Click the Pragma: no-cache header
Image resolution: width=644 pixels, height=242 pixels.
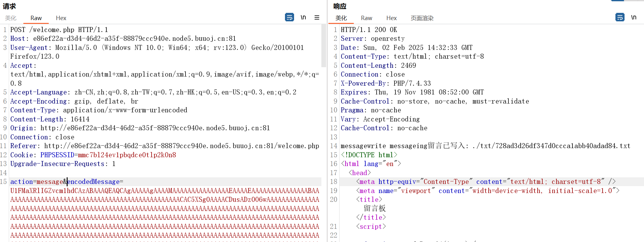(371, 110)
